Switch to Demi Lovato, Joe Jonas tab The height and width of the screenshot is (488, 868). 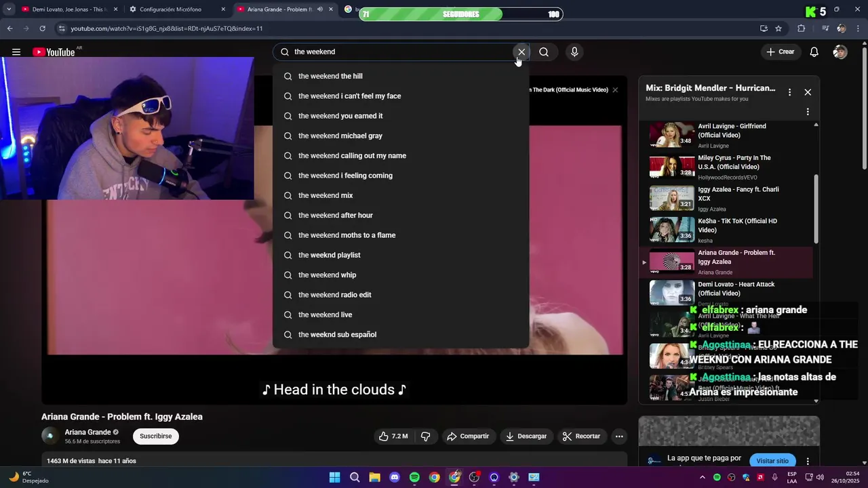pyautogui.click(x=69, y=9)
